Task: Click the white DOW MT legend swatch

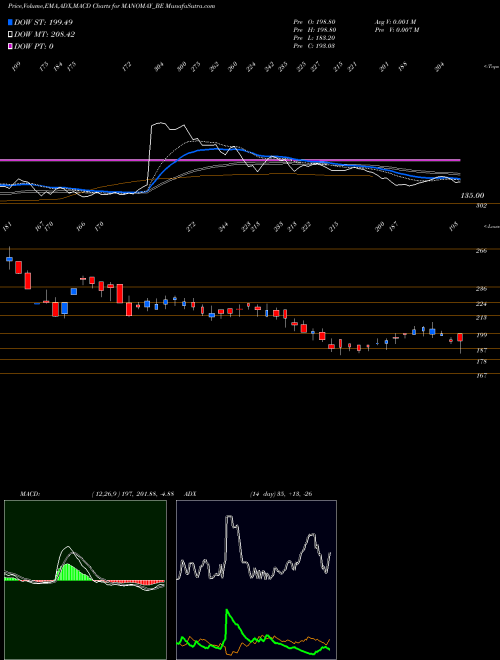Action: (x=10, y=34)
